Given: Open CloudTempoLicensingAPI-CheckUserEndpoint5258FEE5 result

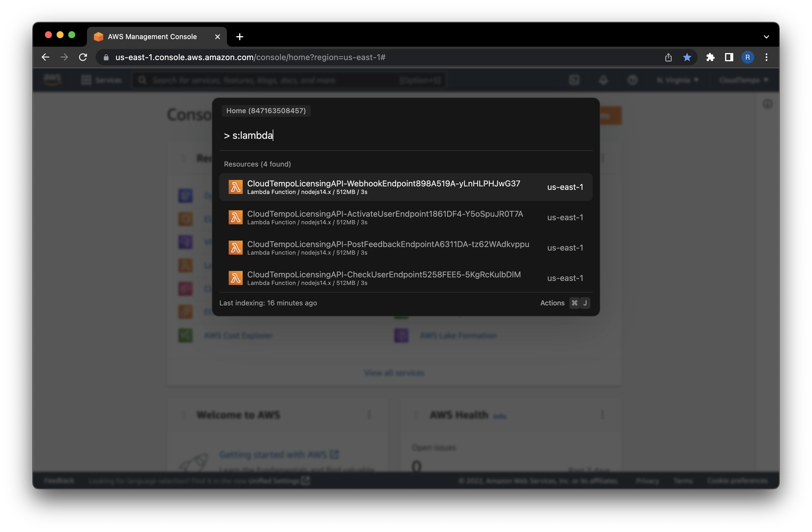Looking at the screenshot, I should pyautogui.click(x=406, y=278).
